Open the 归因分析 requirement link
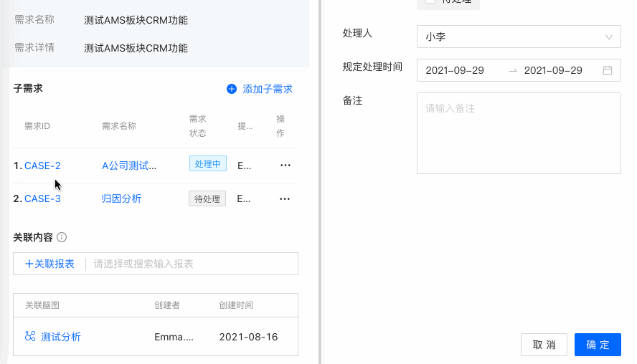This screenshot has height=364, width=637. (x=121, y=198)
